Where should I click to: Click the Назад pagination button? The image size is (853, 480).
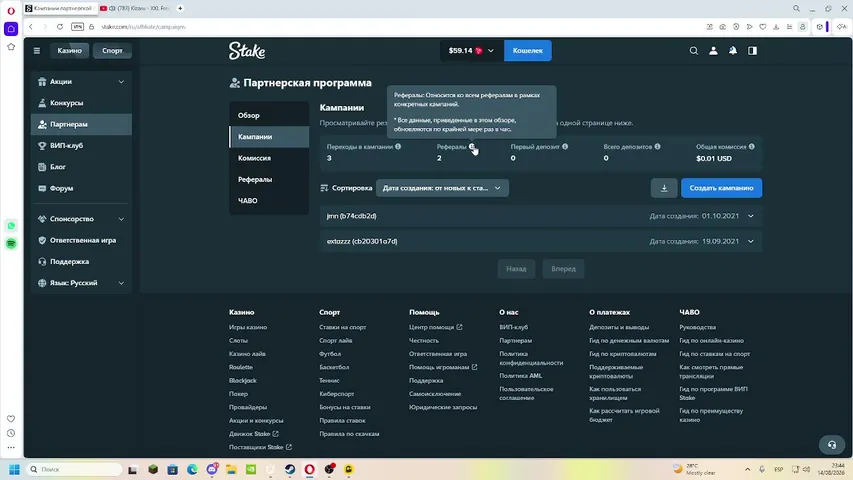516,269
